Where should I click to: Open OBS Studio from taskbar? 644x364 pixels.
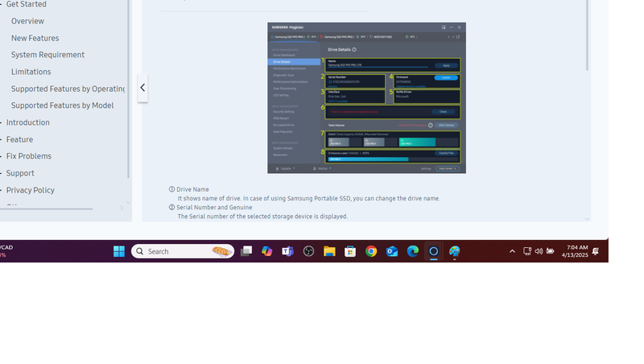coord(308,251)
